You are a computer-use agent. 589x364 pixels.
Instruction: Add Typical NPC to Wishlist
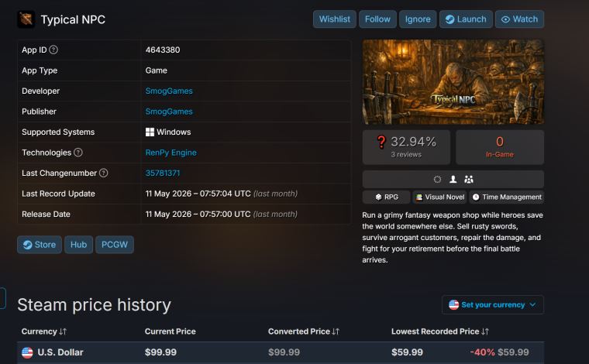[334, 19]
